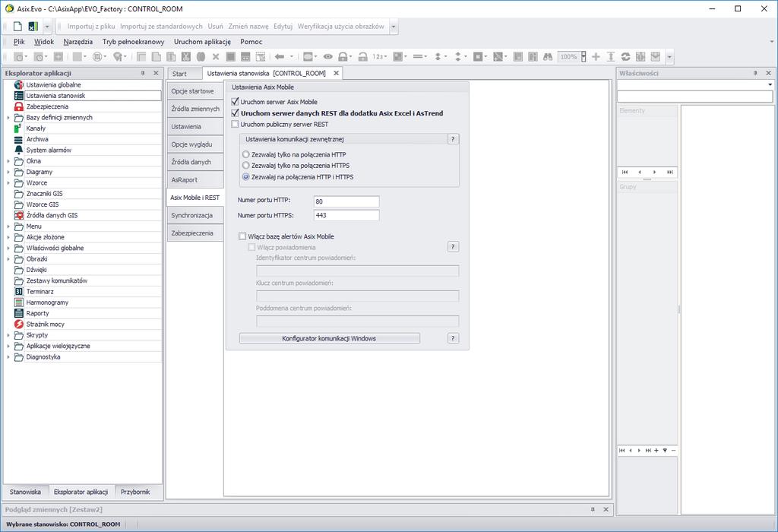Click the plus add icon under Grupy list
The image size is (778, 532).
(x=656, y=451)
